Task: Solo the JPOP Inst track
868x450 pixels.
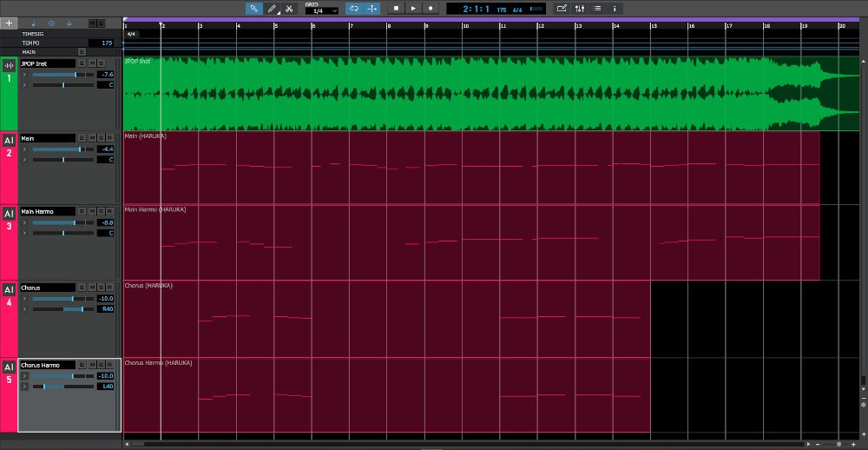Action: (x=101, y=63)
